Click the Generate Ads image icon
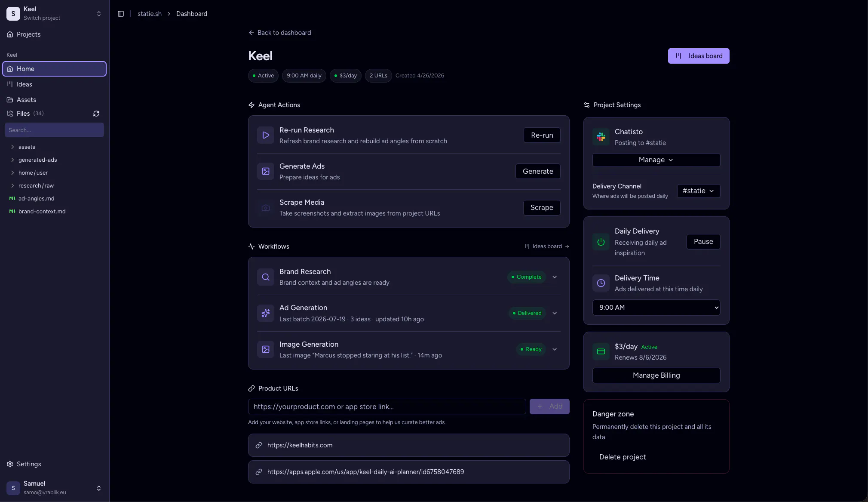This screenshot has width=868, height=502. (x=266, y=171)
